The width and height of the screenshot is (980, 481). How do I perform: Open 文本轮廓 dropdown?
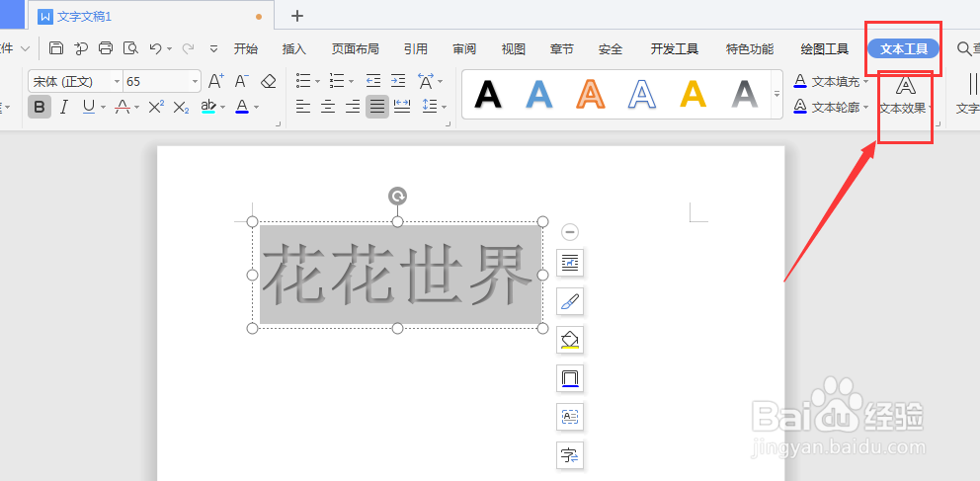tap(832, 108)
